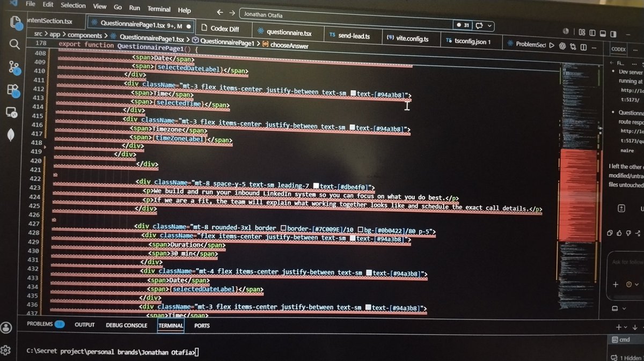
Task: Open the Go menu
Action: [x=118, y=8]
